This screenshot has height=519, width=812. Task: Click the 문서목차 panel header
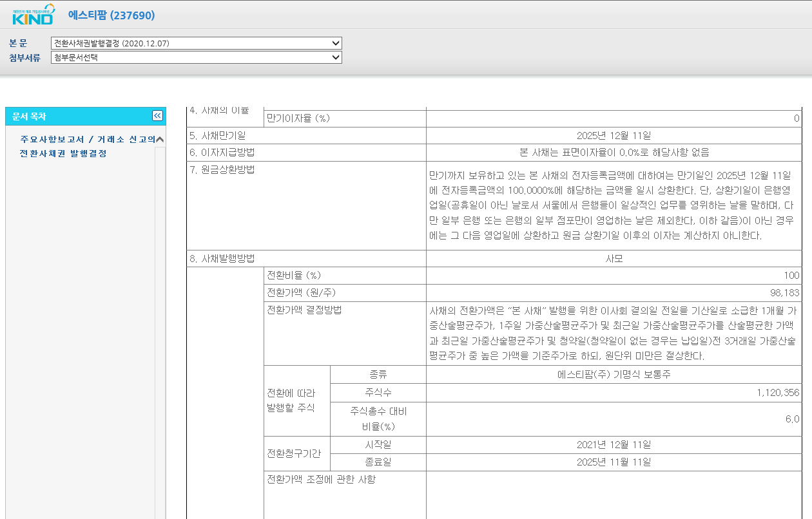coord(85,117)
